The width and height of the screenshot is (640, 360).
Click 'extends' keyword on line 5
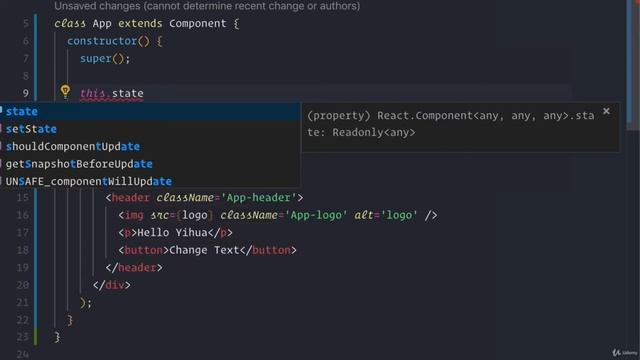(x=140, y=24)
